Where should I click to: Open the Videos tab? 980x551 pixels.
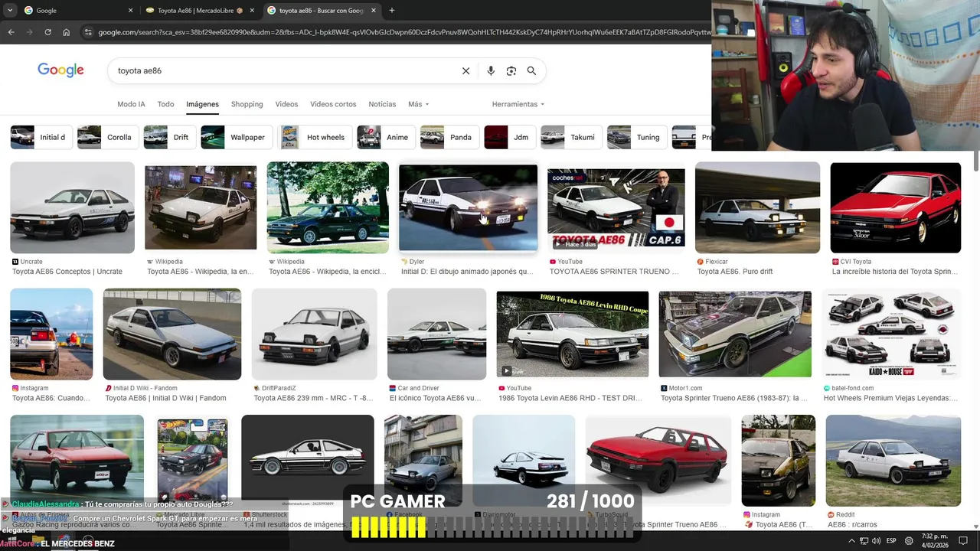(286, 104)
